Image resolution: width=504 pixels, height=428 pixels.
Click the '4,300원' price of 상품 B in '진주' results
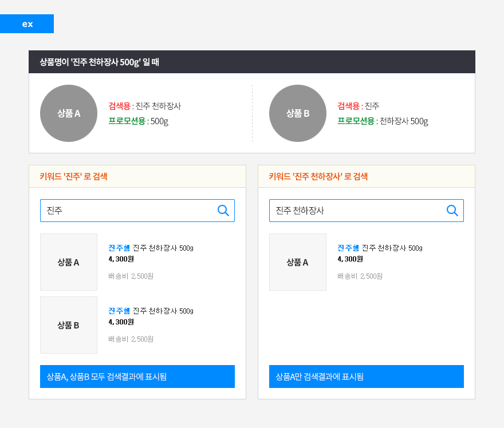[x=121, y=322]
